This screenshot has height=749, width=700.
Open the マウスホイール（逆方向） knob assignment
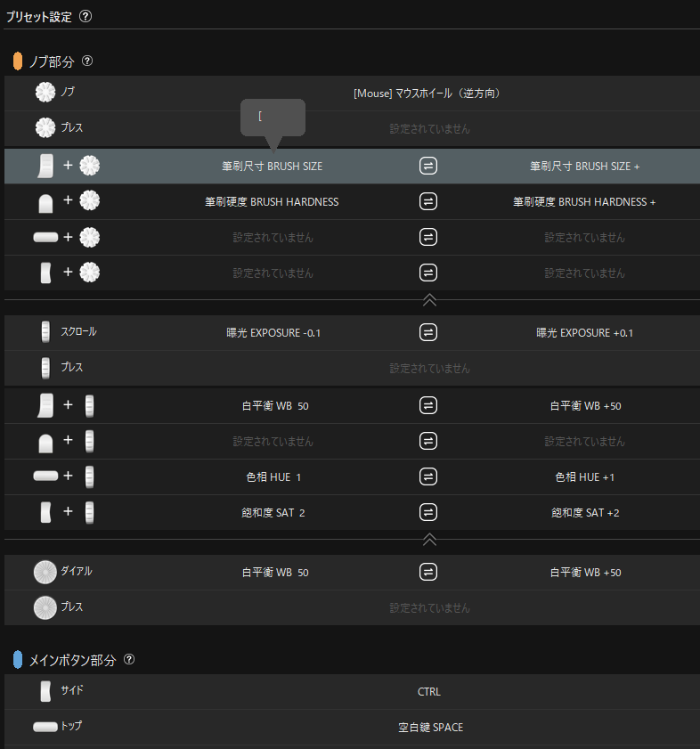[x=429, y=93]
